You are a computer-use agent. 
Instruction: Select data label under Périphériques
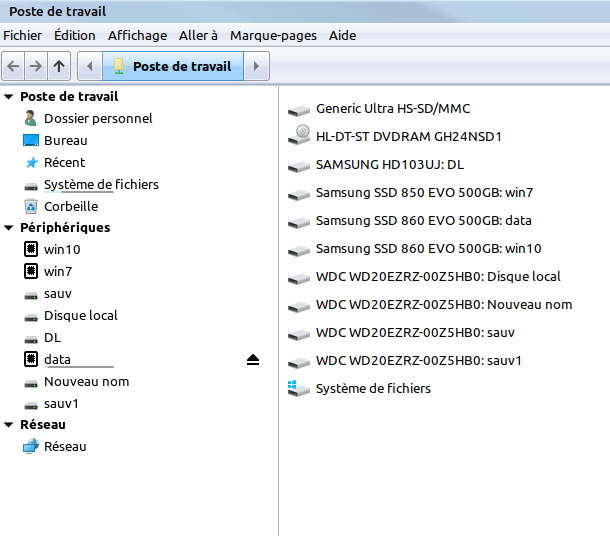pyautogui.click(x=57, y=359)
